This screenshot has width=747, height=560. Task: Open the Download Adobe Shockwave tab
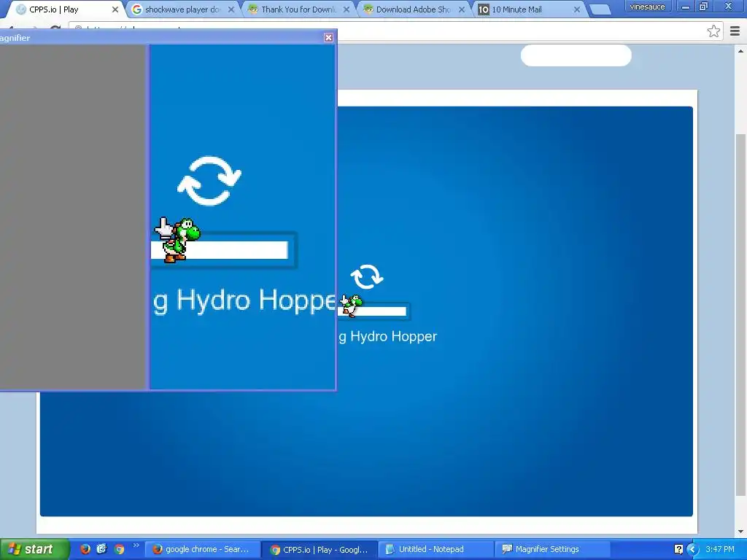pyautogui.click(x=413, y=9)
